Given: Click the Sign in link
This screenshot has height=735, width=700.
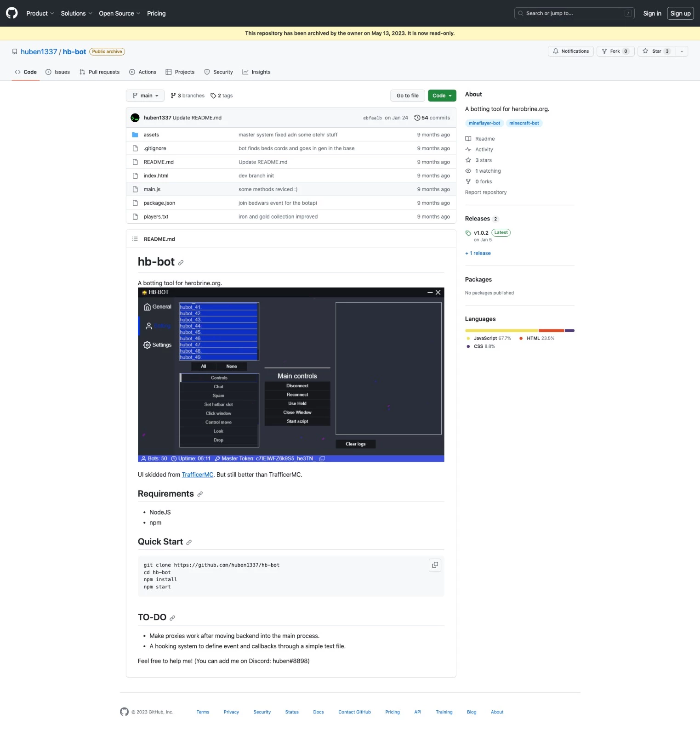Looking at the screenshot, I should point(652,13).
